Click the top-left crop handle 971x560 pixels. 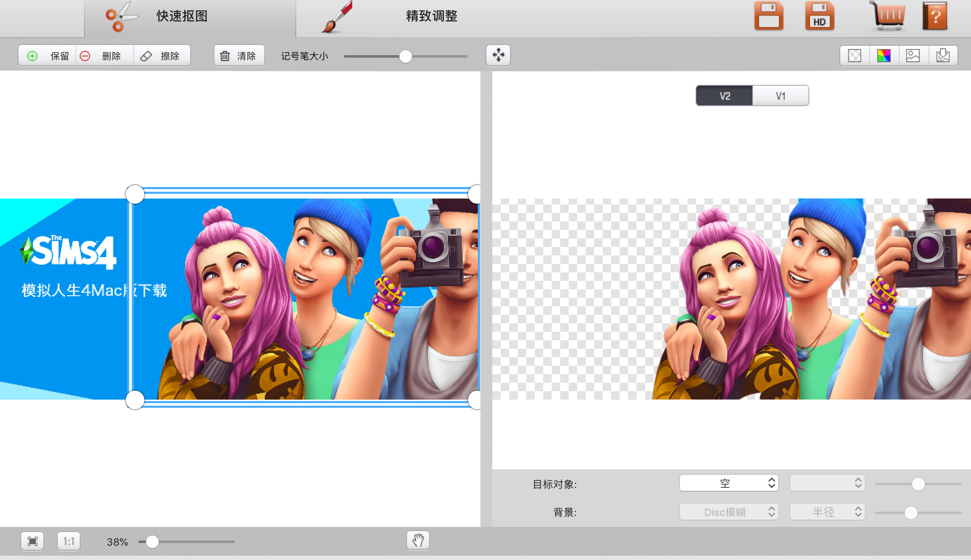135,194
